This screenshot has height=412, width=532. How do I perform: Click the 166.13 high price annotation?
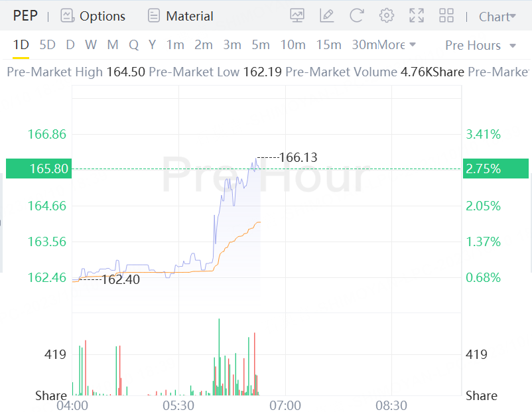click(x=299, y=157)
